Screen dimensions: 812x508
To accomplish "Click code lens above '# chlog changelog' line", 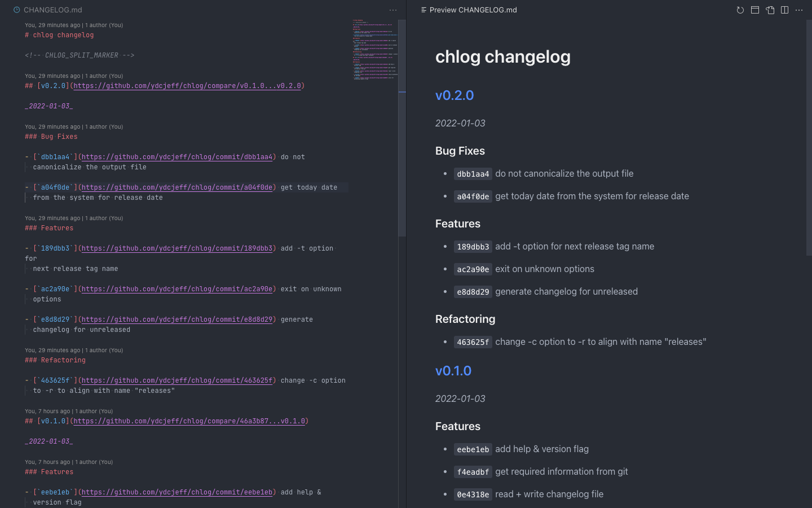I will pyautogui.click(x=74, y=25).
